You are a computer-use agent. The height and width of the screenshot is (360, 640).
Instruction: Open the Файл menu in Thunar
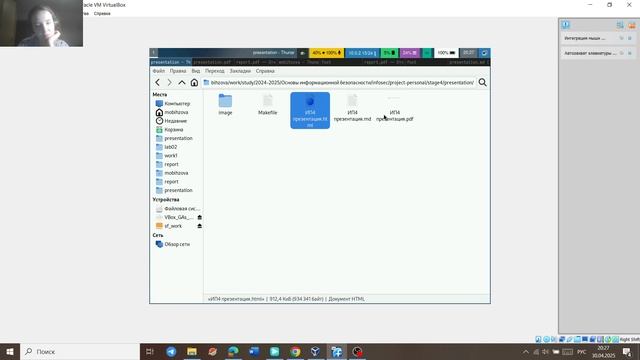pos(159,71)
